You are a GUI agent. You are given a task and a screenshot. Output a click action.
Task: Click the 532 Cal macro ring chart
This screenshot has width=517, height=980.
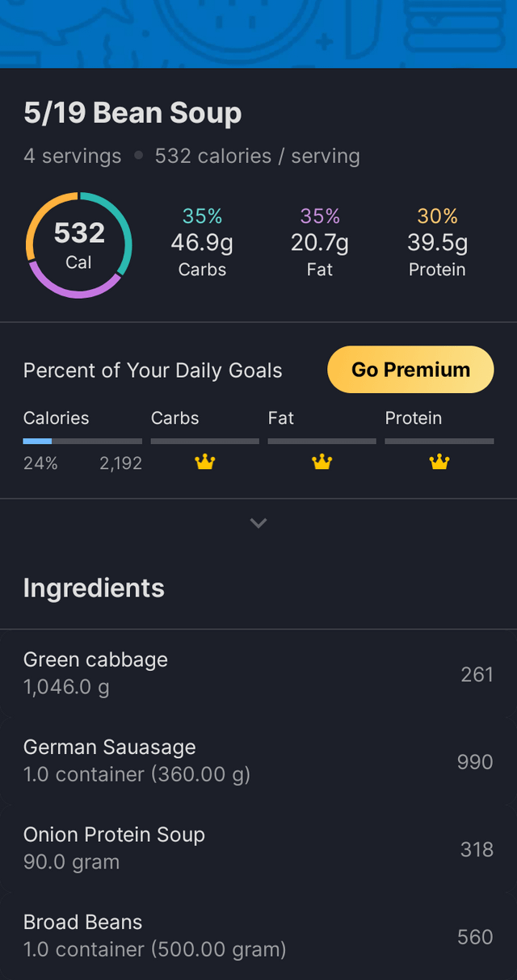(x=78, y=245)
